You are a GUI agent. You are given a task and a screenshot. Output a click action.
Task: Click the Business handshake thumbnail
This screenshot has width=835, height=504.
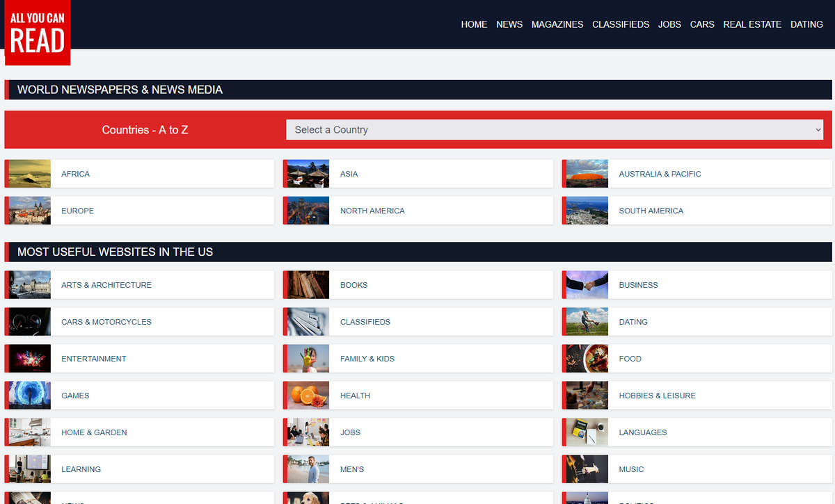click(x=587, y=285)
